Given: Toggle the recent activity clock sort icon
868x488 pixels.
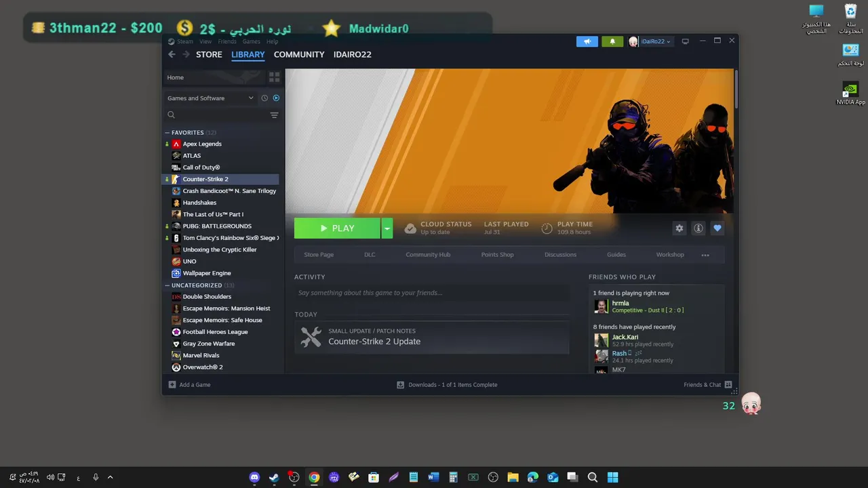Looking at the screenshot, I should click(264, 98).
